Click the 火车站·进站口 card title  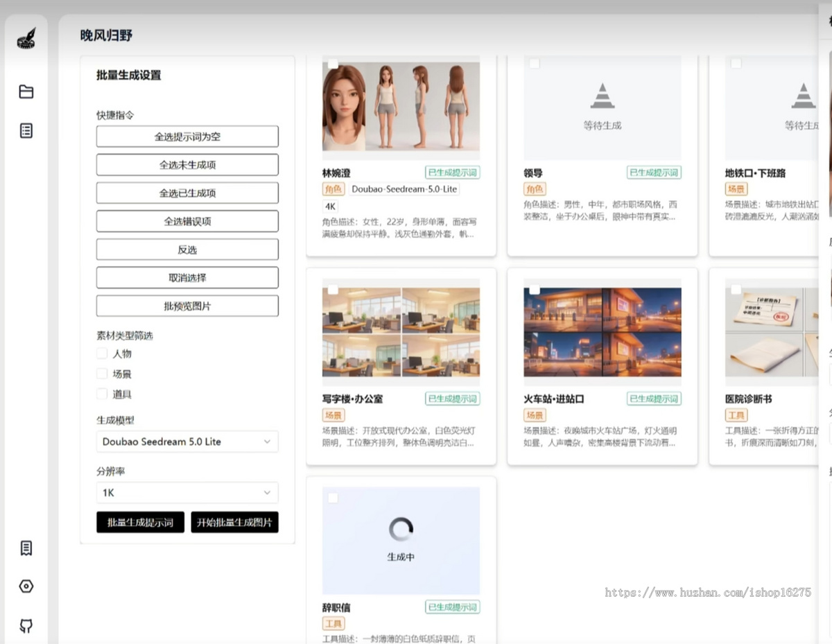[554, 399]
